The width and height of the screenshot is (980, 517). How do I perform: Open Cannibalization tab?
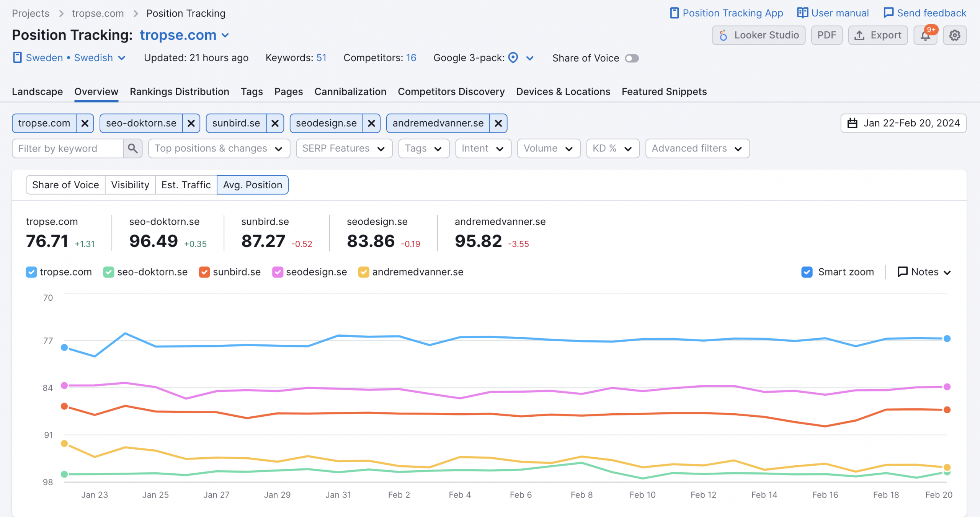coord(350,91)
